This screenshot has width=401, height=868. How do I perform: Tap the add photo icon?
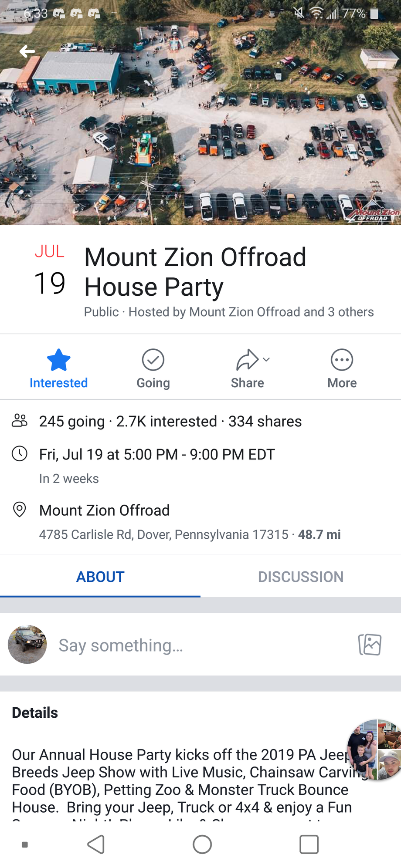coord(370,645)
